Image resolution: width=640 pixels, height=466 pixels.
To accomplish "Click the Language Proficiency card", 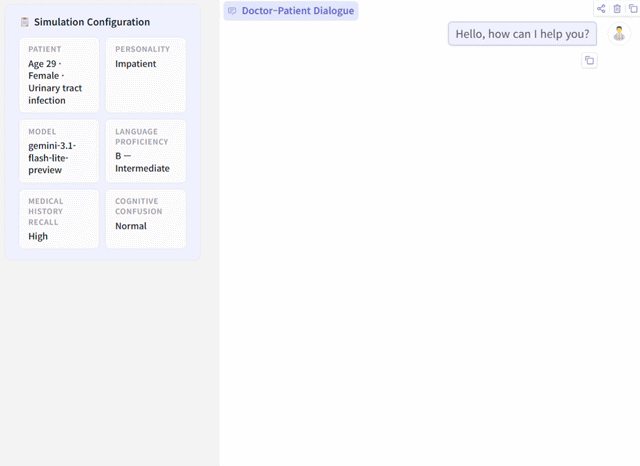I will point(146,151).
